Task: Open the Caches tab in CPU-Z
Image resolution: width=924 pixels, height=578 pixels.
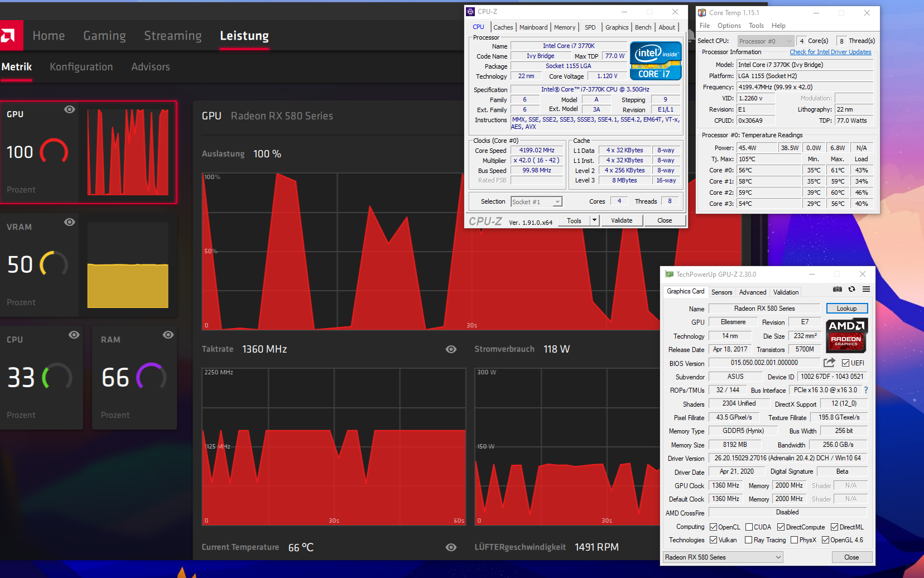Action: [x=503, y=27]
